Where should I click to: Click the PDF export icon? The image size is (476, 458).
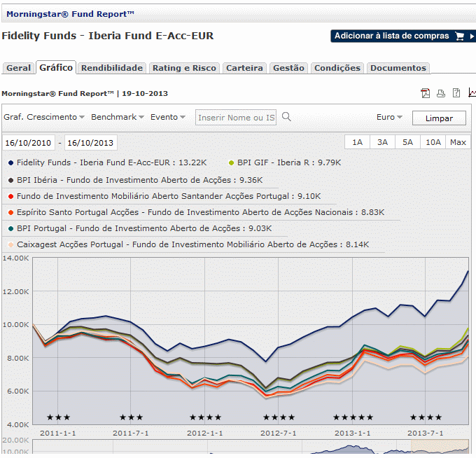click(426, 93)
